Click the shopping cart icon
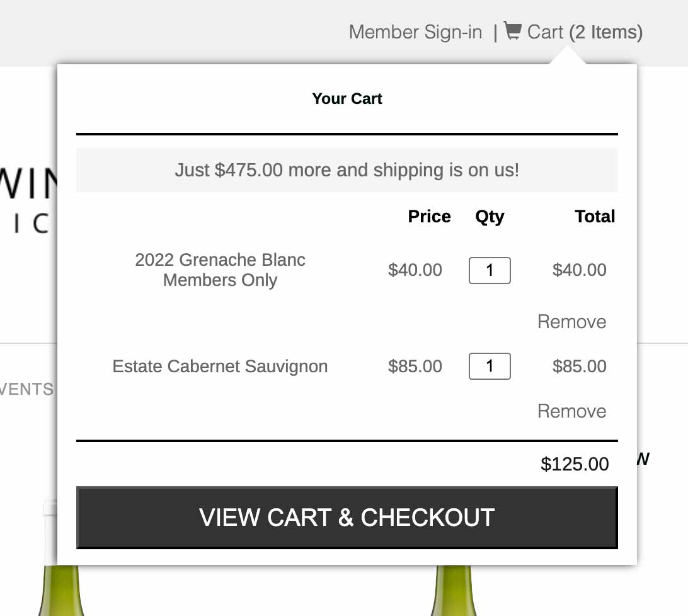 tap(512, 31)
